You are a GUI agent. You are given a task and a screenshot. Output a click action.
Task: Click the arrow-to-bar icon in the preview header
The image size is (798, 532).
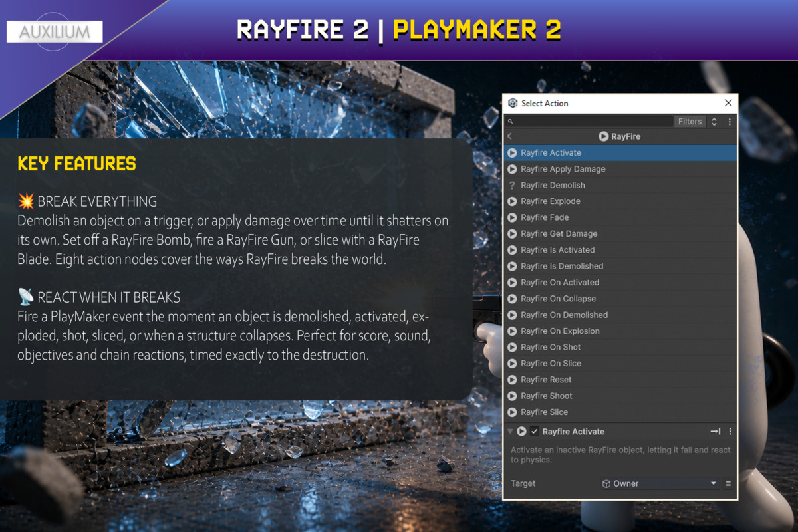tap(715, 432)
